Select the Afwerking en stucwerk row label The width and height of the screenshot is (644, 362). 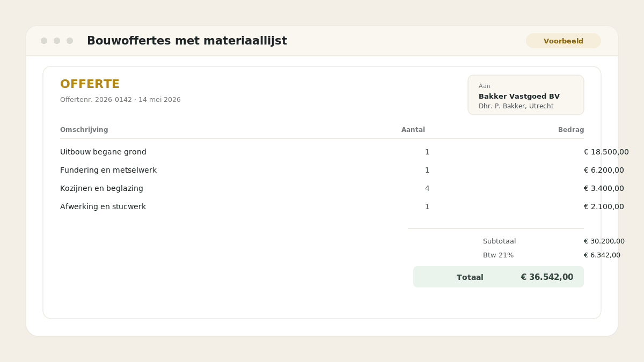click(103, 206)
